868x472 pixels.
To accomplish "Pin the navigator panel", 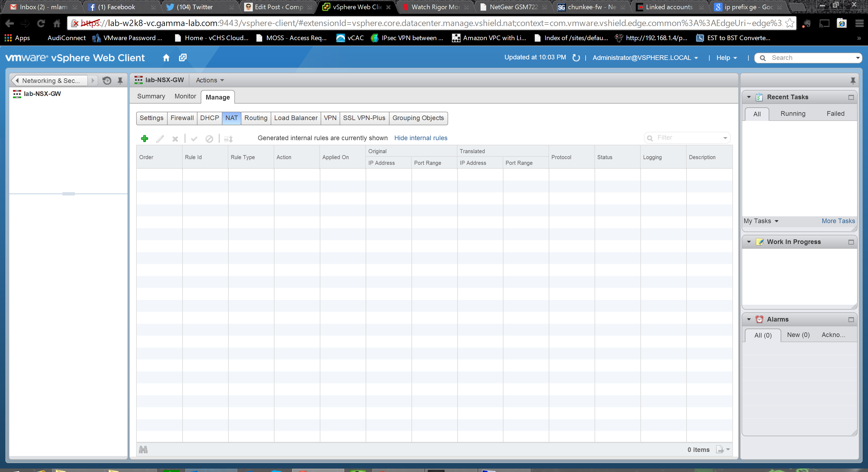I will 120,81.
